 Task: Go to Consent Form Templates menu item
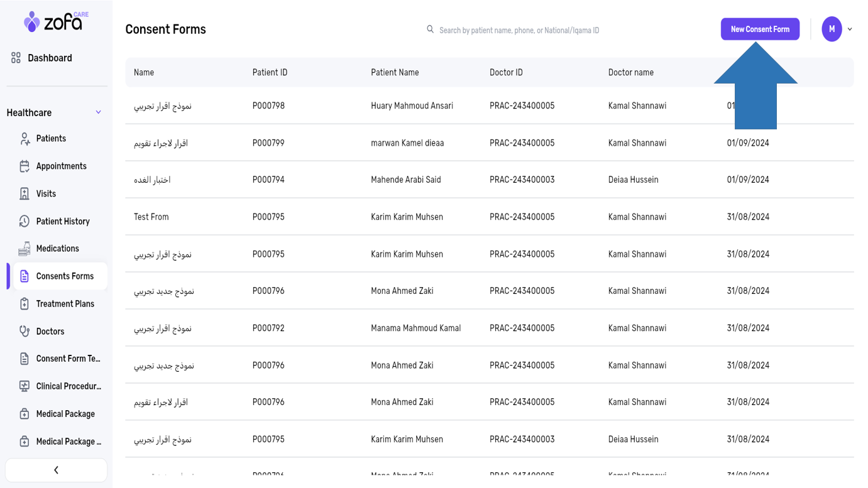pyautogui.click(x=68, y=359)
